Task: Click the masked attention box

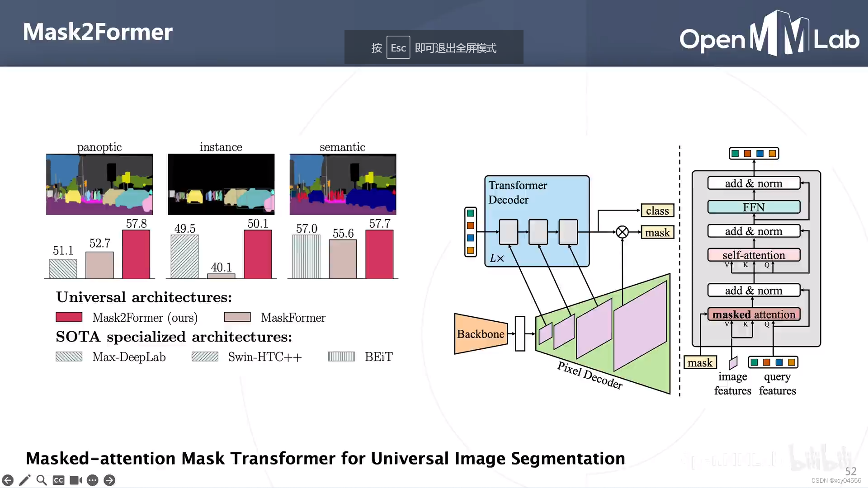Action: click(x=754, y=314)
